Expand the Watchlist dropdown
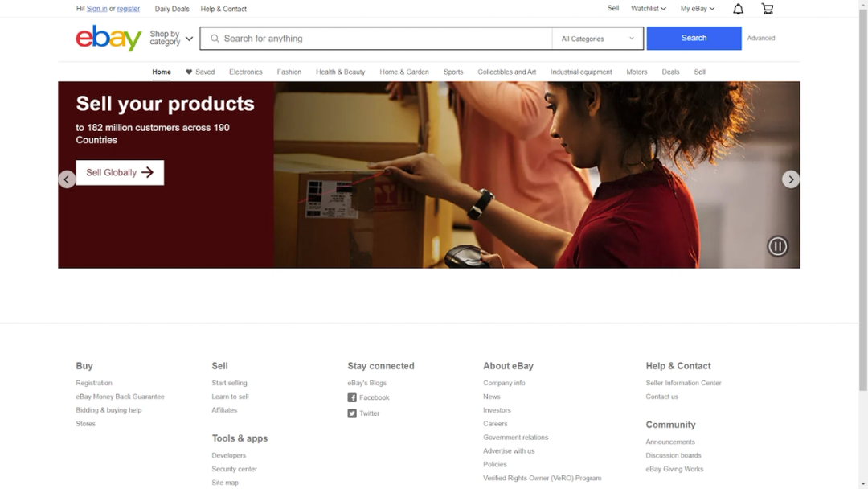The width and height of the screenshot is (868, 489). [649, 9]
